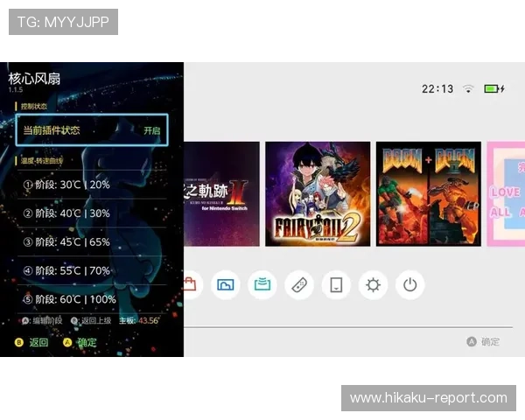Open the Virtual Game Cards icon

coord(336,285)
